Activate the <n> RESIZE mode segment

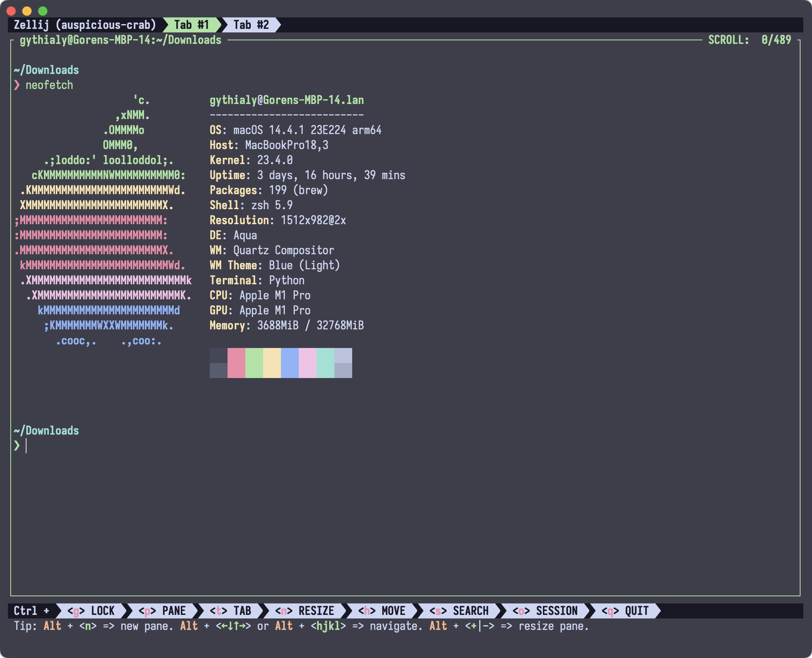point(305,611)
